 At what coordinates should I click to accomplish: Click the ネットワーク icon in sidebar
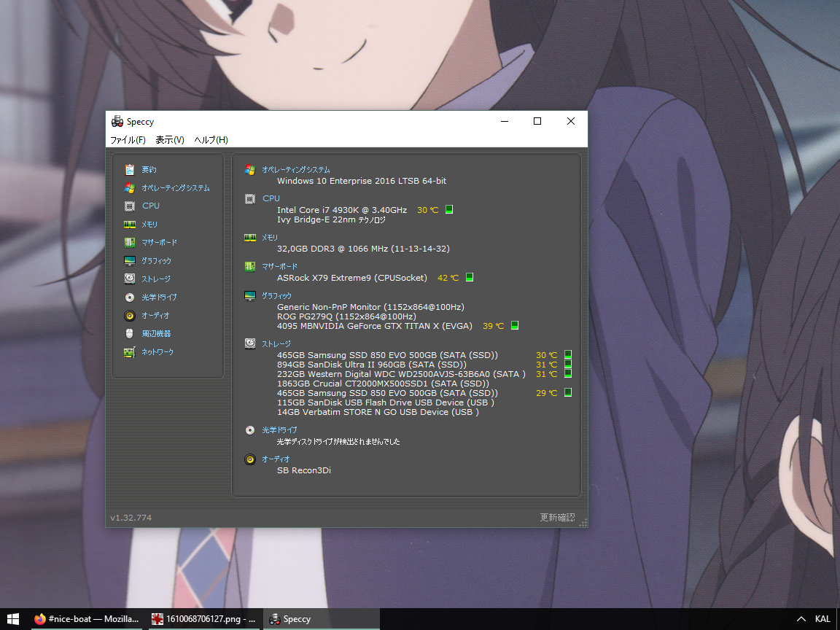[130, 352]
